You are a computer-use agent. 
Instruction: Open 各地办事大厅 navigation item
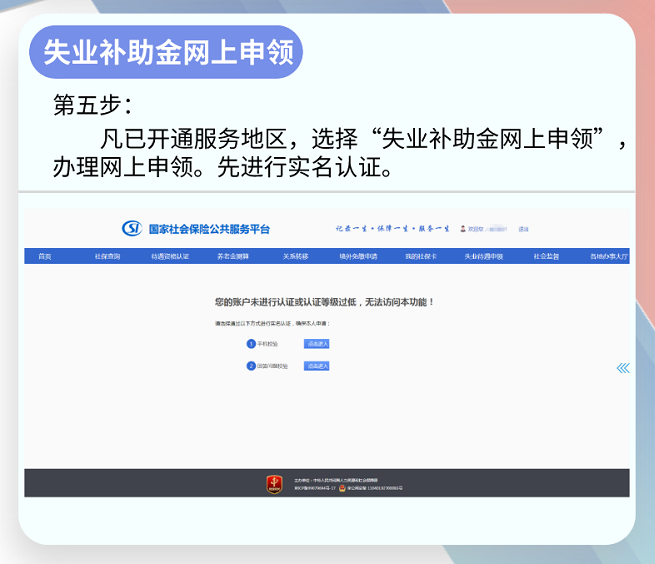click(x=608, y=257)
